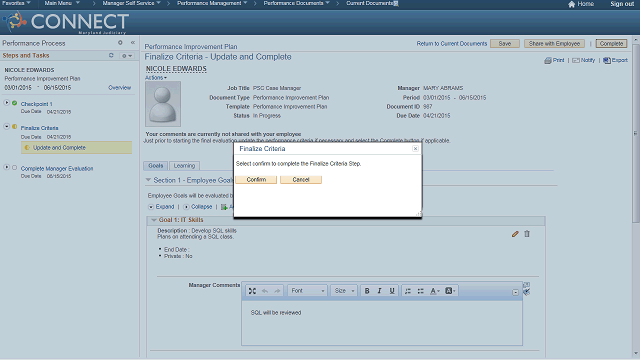The height and width of the screenshot is (360, 640).
Task: Refresh the Steps and Tasks list
Action: (111, 56)
